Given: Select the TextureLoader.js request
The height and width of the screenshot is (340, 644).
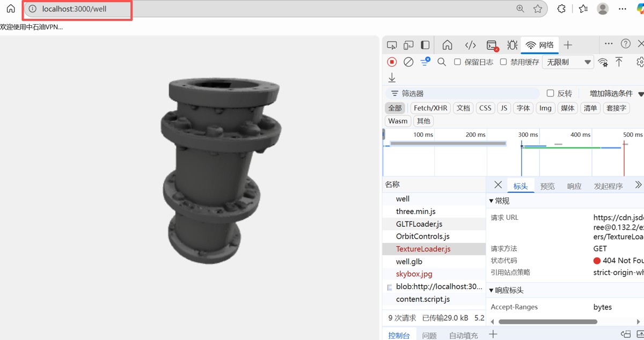Looking at the screenshot, I should coord(434,249).
